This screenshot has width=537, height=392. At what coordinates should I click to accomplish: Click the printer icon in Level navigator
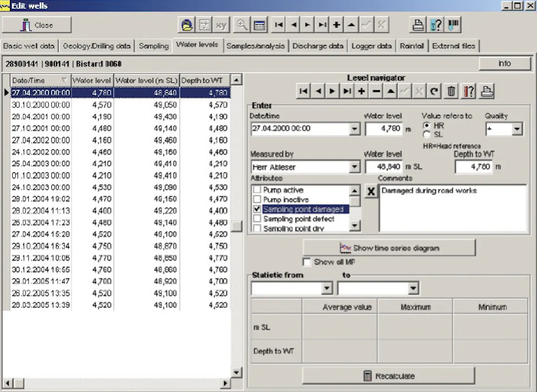coord(487,91)
